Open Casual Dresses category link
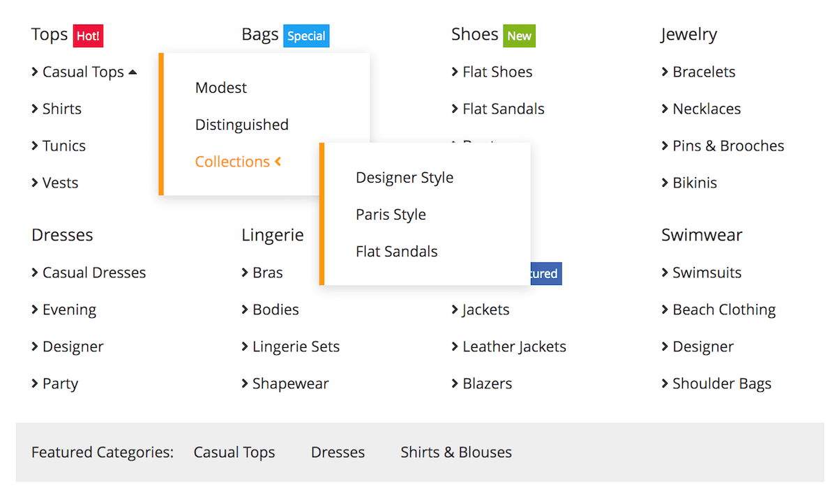The image size is (837, 504). [94, 273]
